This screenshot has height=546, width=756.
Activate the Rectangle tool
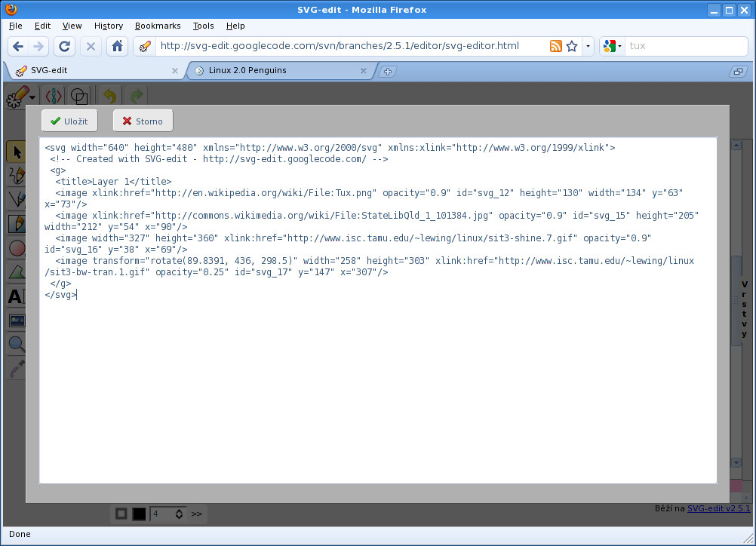click(17, 224)
